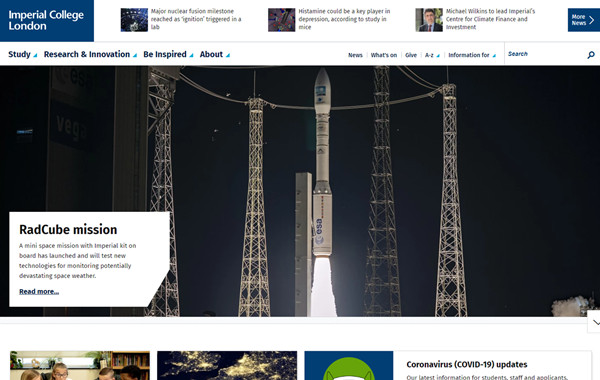Viewport: 600px width, 380px height.
Task: Click the Imperial College London logo
Action: coord(47,21)
